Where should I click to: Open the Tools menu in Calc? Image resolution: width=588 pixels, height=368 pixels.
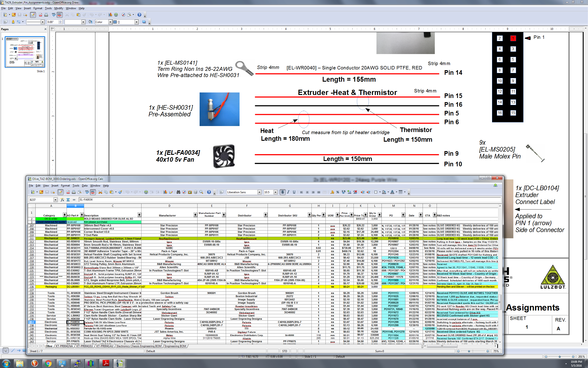pos(76,186)
